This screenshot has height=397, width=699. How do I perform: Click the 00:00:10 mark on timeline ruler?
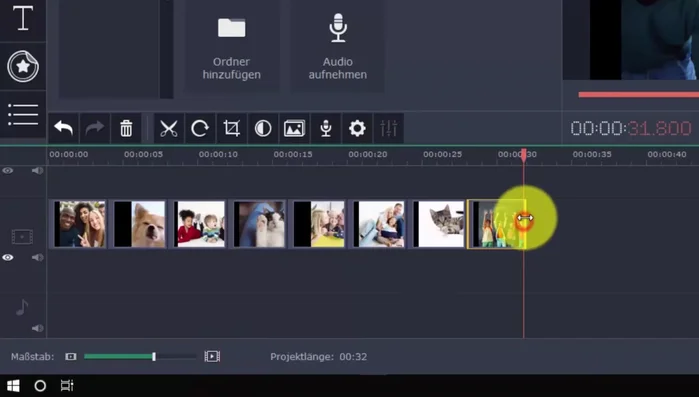click(x=218, y=155)
